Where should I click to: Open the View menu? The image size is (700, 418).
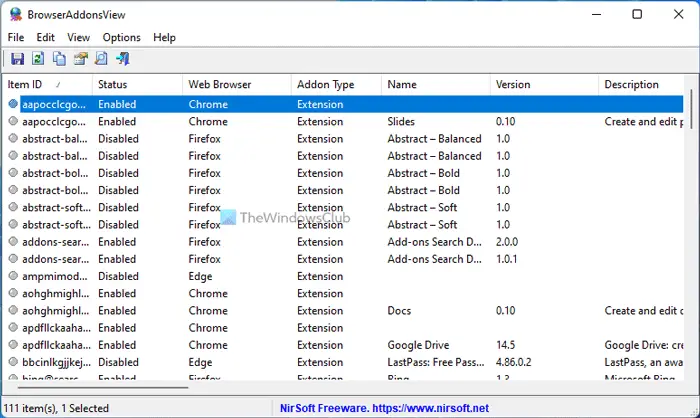(x=79, y=38)
